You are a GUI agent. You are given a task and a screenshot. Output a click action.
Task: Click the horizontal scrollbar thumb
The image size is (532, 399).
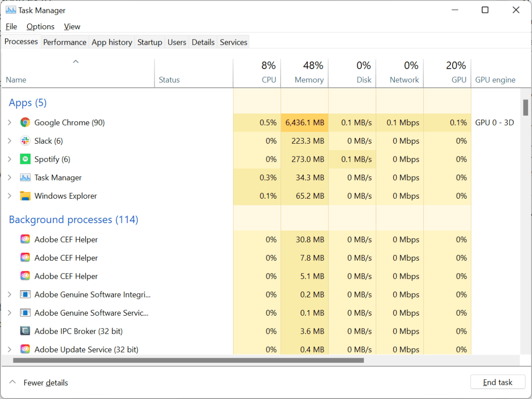pos(188,360)
